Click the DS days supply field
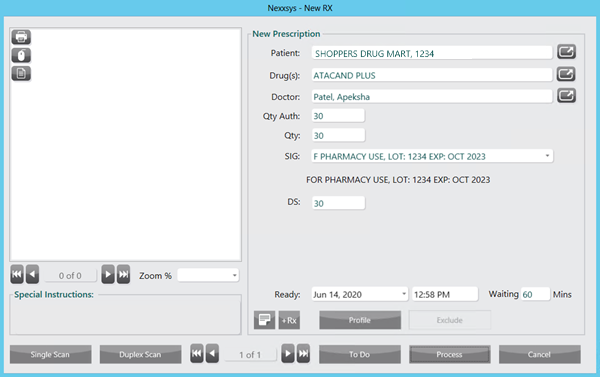The width and height of the screenshot is (600, 377). [x=338, y=203]
